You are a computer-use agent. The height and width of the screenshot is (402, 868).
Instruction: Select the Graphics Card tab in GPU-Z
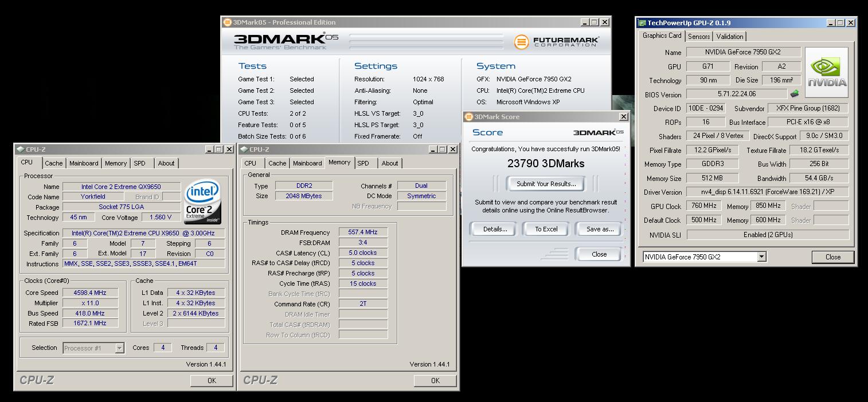pyautogui.click(x=662, y=36)
